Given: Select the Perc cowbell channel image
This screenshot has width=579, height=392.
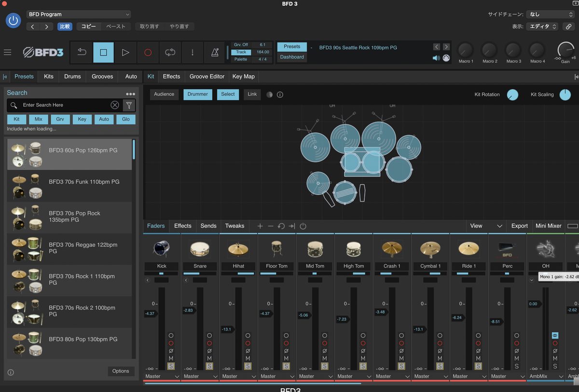Looking at the screenshot, I should pos(507,248).
